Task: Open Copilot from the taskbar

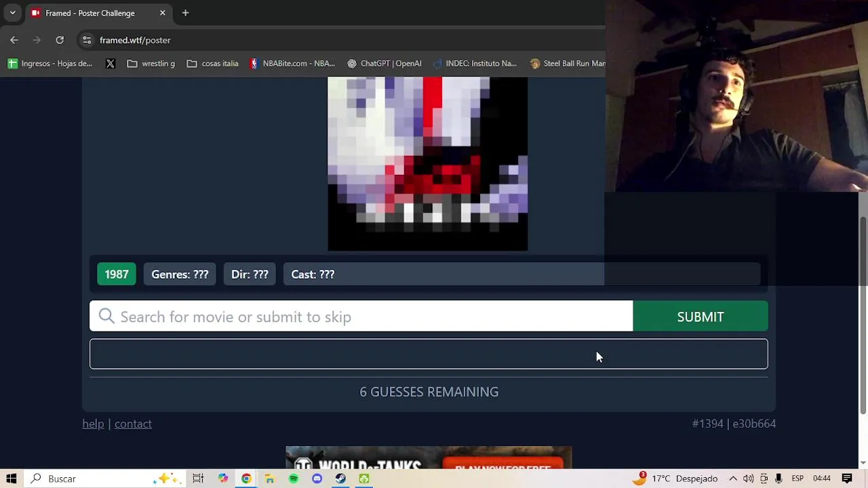Action: [223, 479]
